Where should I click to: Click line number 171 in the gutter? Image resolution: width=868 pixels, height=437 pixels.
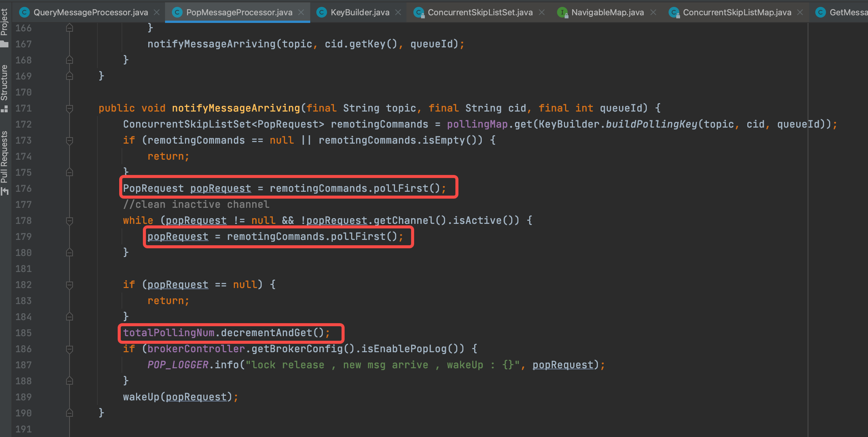[x=23, y=108]
